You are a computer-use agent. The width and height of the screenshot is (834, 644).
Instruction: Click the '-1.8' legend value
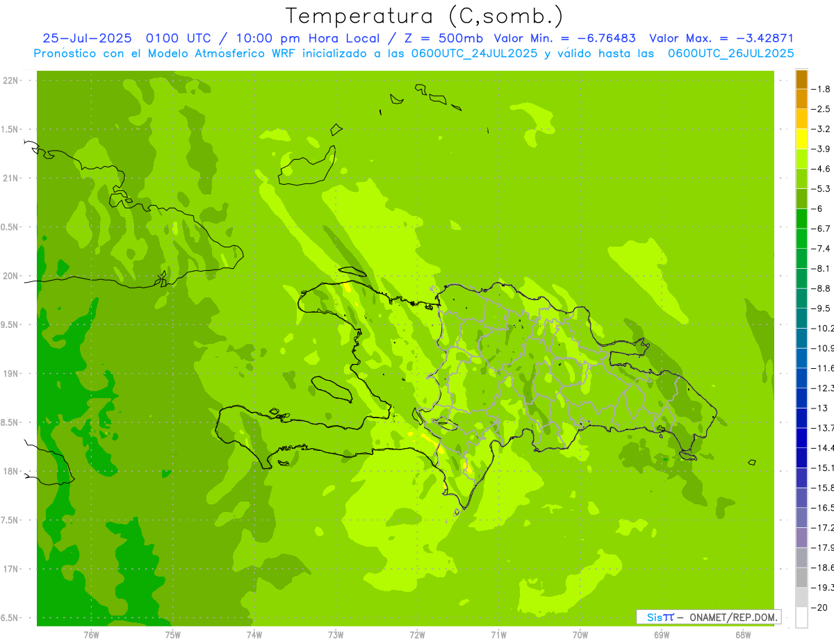click(822, 89)
